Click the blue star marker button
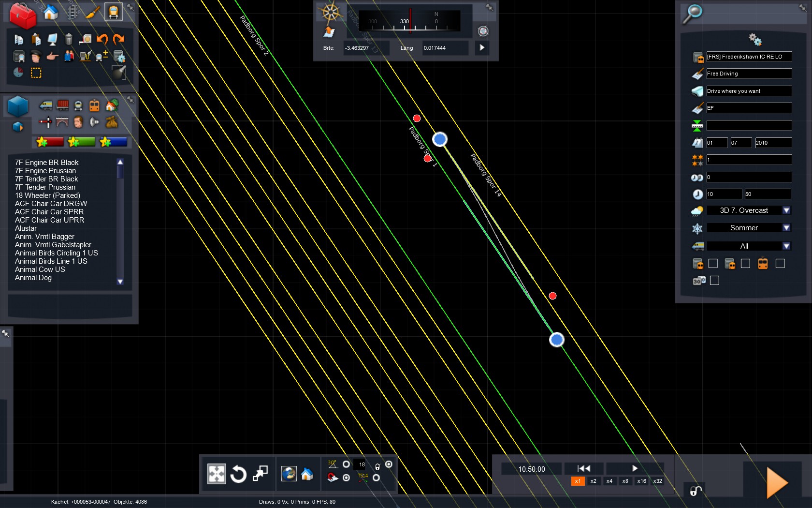 point(113,142)
